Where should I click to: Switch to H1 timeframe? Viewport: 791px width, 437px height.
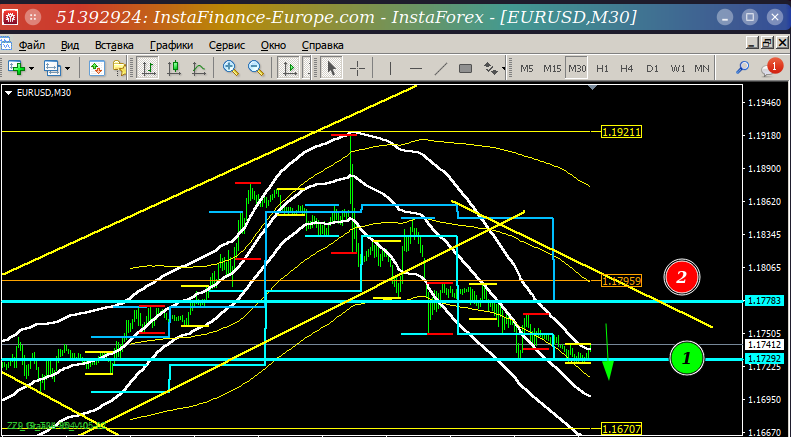click(x=602, y=68)
